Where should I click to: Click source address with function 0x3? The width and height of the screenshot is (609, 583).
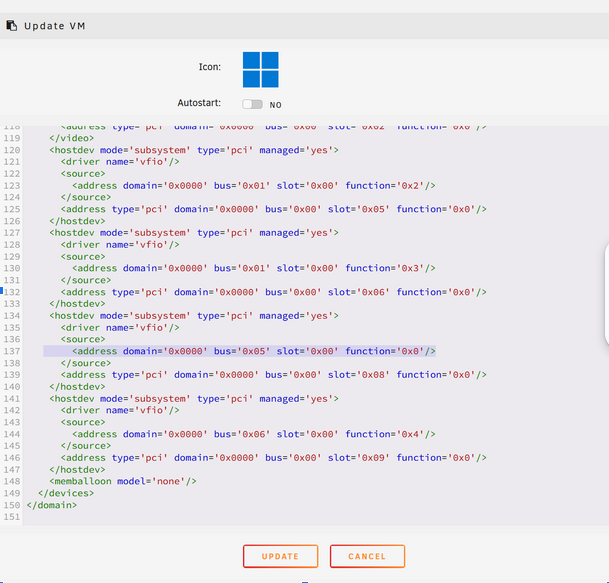pyautogui.click(x=253, y=268)
